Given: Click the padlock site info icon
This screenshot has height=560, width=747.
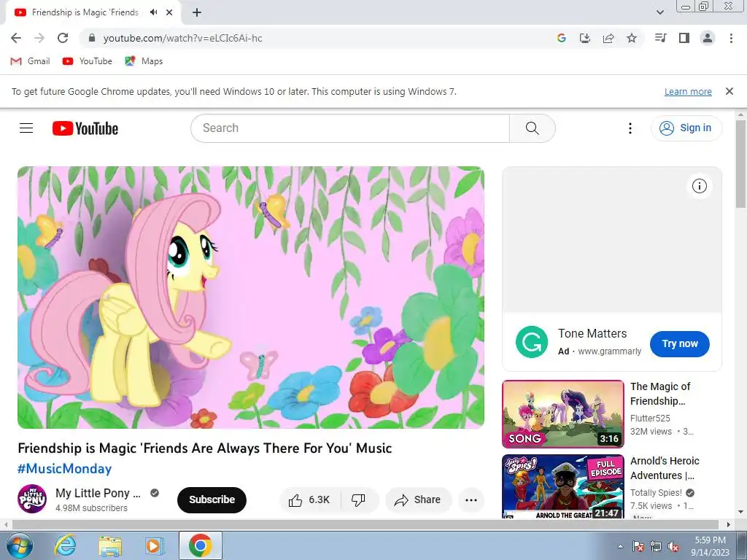Looking at the screenshot, I should click(92, 38).
